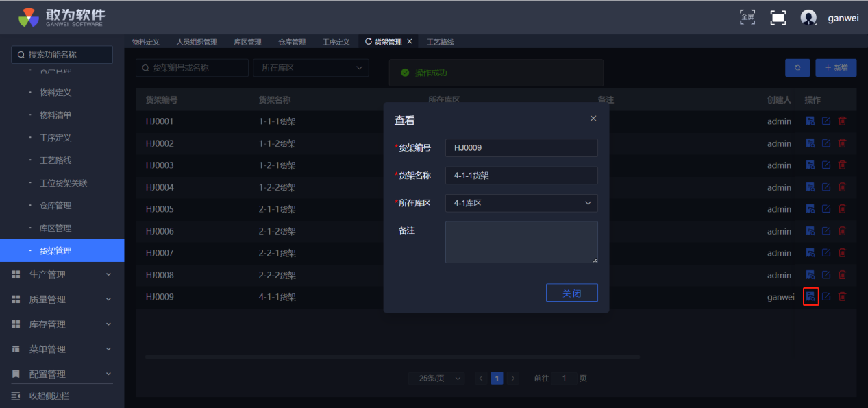Open the 所在库区 filter dropdown
This screenshot has width=868, height=408.
coord(311,68)
